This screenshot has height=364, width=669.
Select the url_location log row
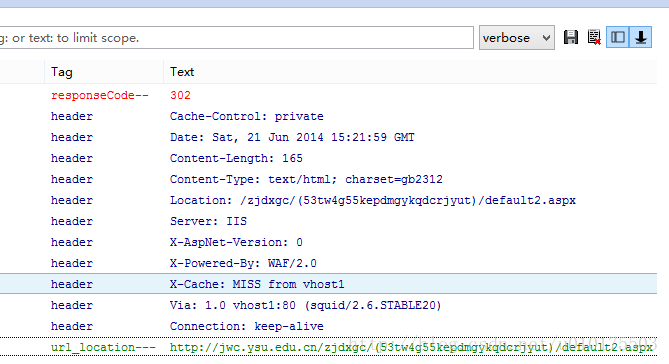coord(329,347)
